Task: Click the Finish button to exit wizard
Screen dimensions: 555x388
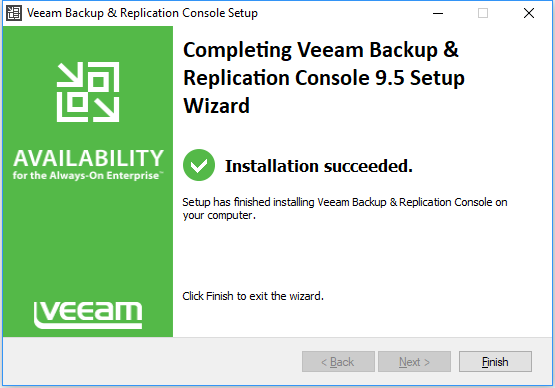Action: tap(495, 361)
